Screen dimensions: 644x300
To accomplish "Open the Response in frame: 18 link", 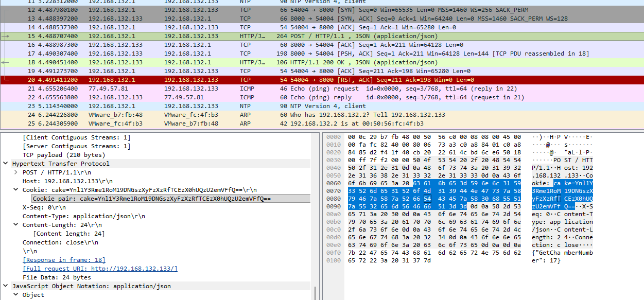I will [x=64, y=260].
